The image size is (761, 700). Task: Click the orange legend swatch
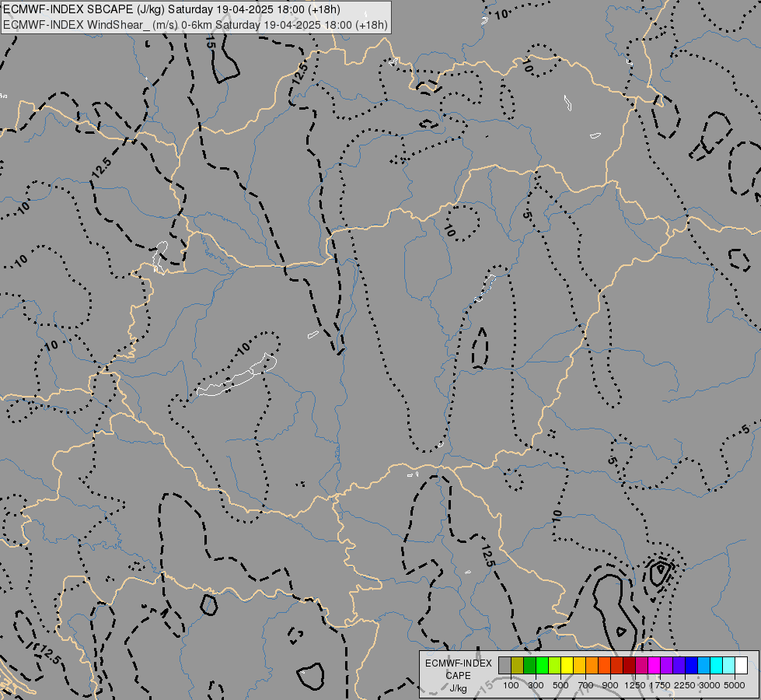(592, 666)
